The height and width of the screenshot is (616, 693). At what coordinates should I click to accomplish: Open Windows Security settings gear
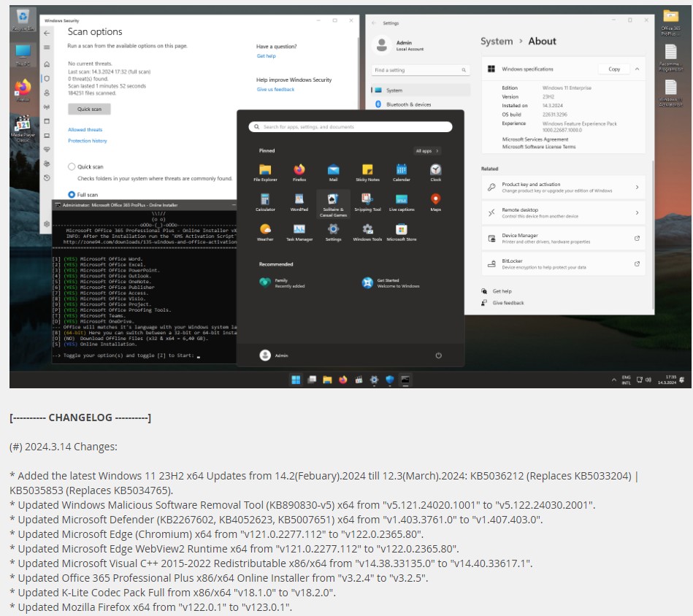(x=47, y=224)
